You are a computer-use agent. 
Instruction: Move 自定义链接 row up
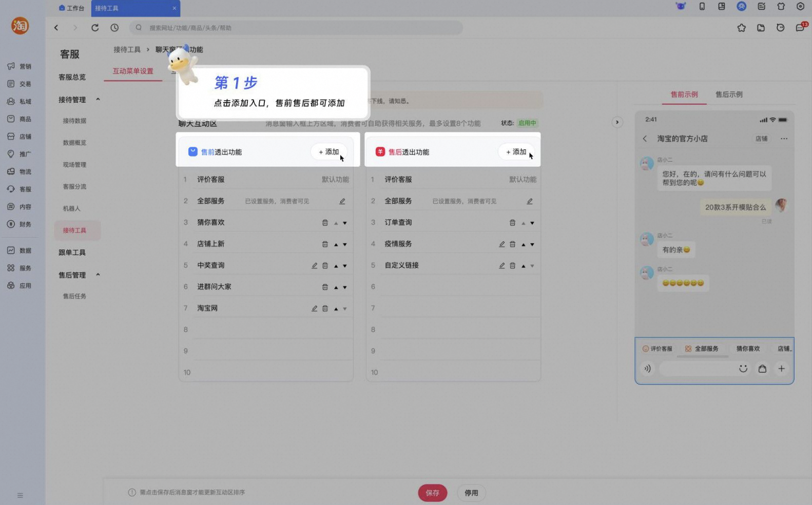pyautogui.click(x=524, y=266)
